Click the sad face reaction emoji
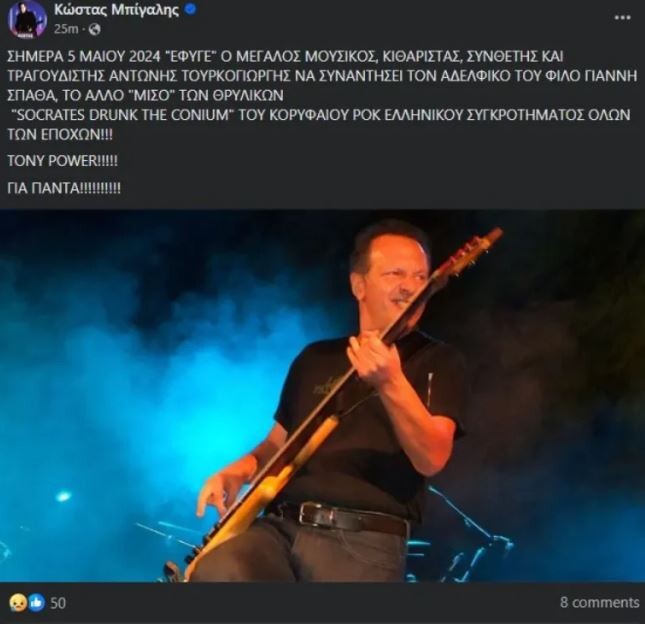This screenshot has width=645, height=624. (18, 603)
